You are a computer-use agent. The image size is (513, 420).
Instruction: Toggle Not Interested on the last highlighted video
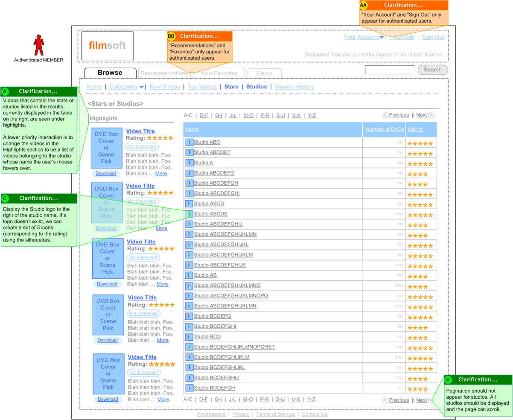(x=144, y=373)
